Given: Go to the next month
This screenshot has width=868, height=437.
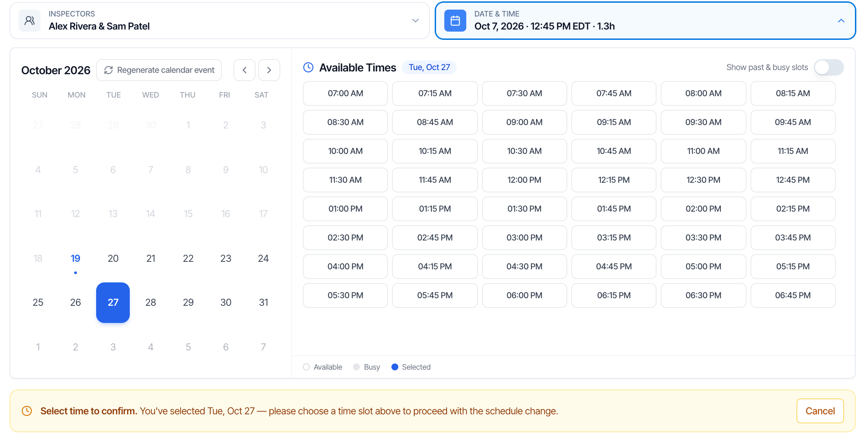Looking at the screenshot, I should click(269, 70).
